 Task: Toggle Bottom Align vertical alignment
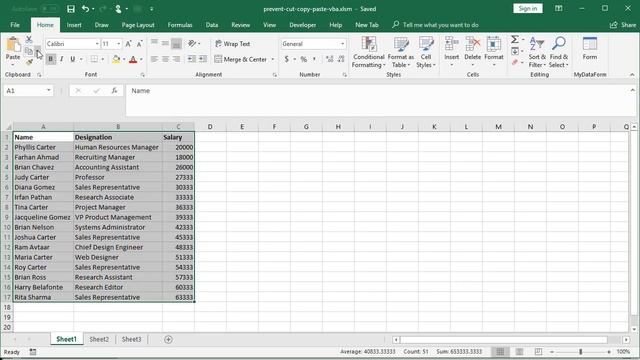(176, 44)
